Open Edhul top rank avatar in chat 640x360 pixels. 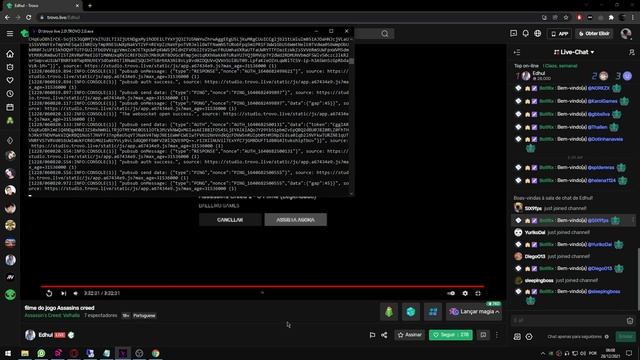(x=526, y=76)
